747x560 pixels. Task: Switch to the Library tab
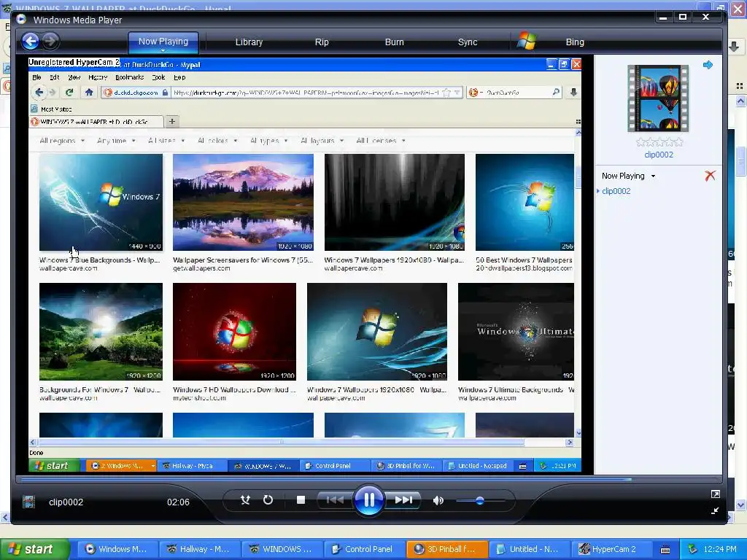[x=249, y=42]
